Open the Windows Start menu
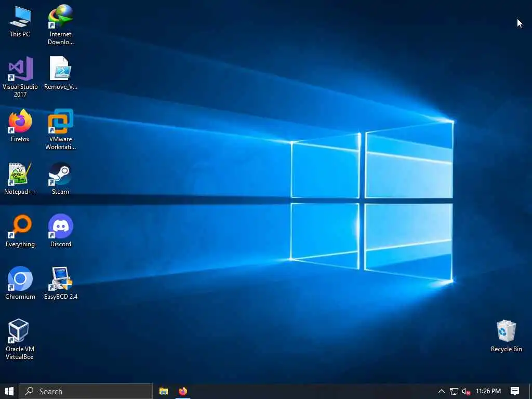Image resolution: width=532 pixels, height=399 pixels. click(9, 391)
